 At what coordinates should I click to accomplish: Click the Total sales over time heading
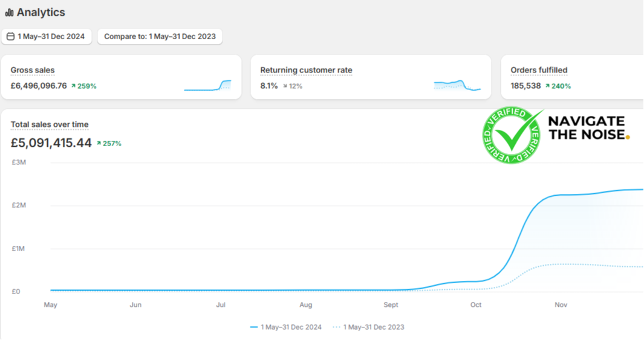[x=50, y=124]
